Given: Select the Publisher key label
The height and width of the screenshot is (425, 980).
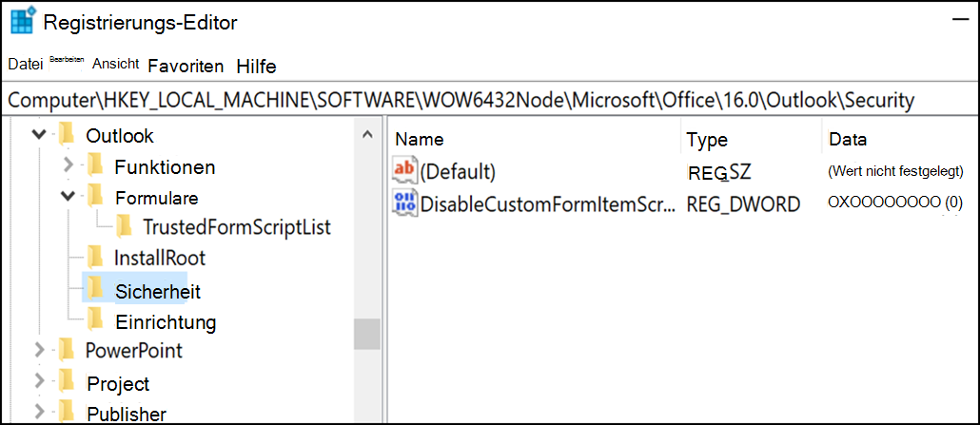Looking at the screenshot, I should pos(127,414).
